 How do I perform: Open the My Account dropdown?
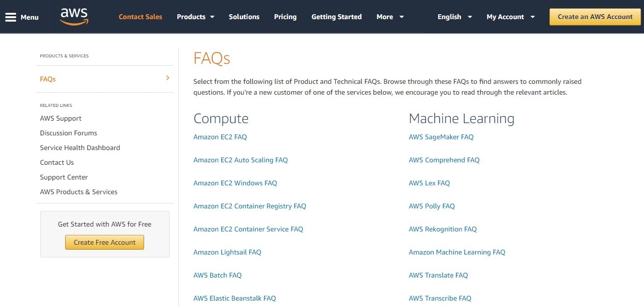coord(511,17)
